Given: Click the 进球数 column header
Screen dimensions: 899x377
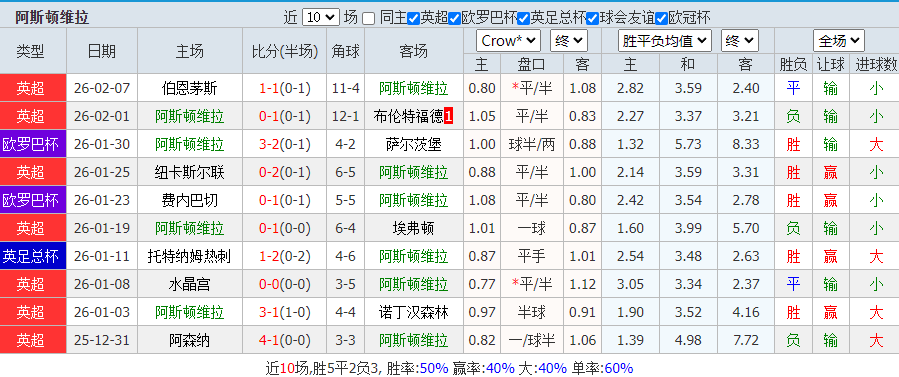Looking at the screenshot, I should (876, 65).
